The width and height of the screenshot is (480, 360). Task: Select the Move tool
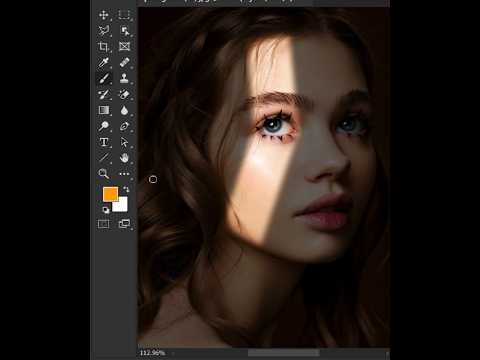point(104,15)
